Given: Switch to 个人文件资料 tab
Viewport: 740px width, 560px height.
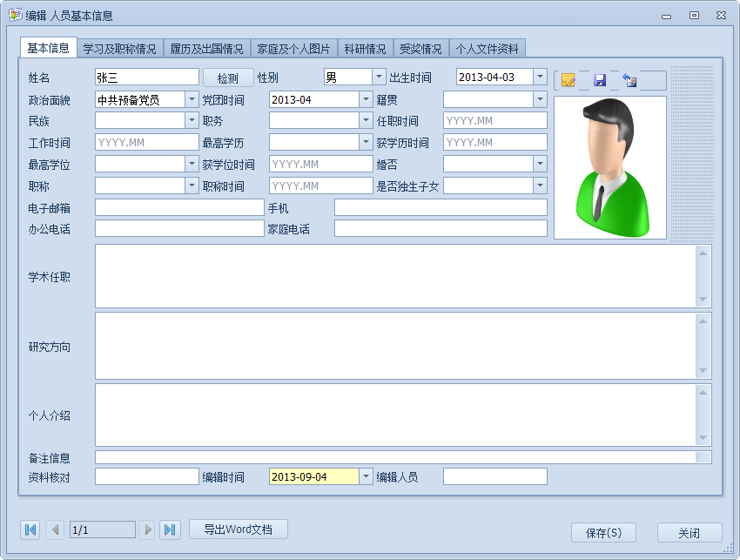Looking at the screenshot, I should point(487,49).
